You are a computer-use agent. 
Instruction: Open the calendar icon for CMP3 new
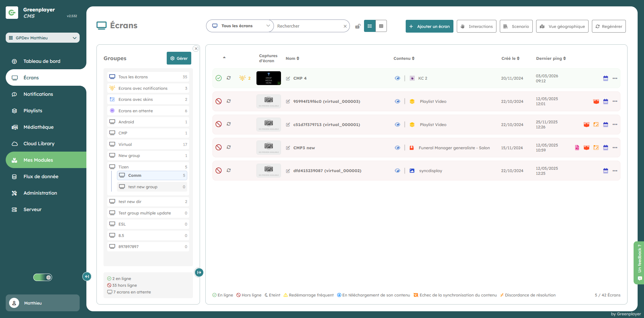pos(605,148)
